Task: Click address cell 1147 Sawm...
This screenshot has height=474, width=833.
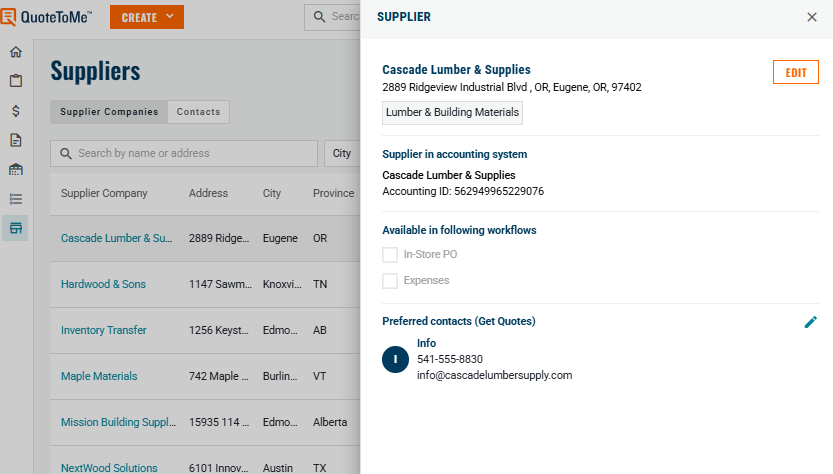Action: 220,284
